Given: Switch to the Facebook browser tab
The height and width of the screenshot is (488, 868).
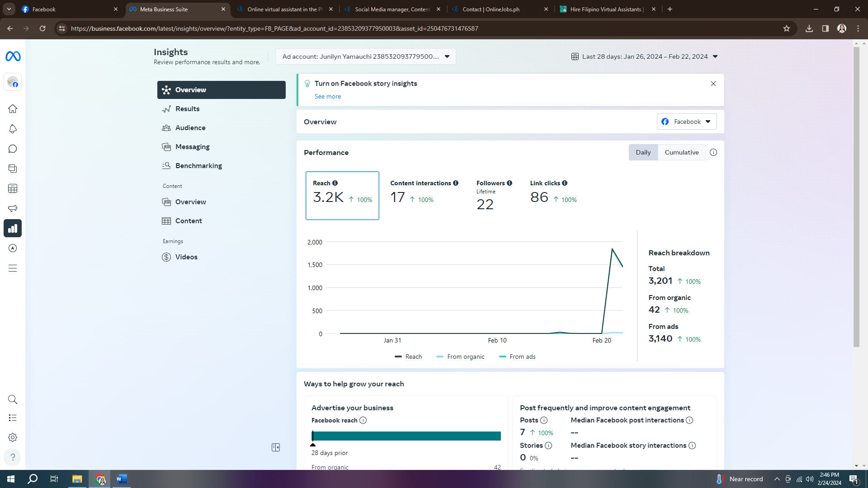Looking at the screenshot, I should point(68,9).
